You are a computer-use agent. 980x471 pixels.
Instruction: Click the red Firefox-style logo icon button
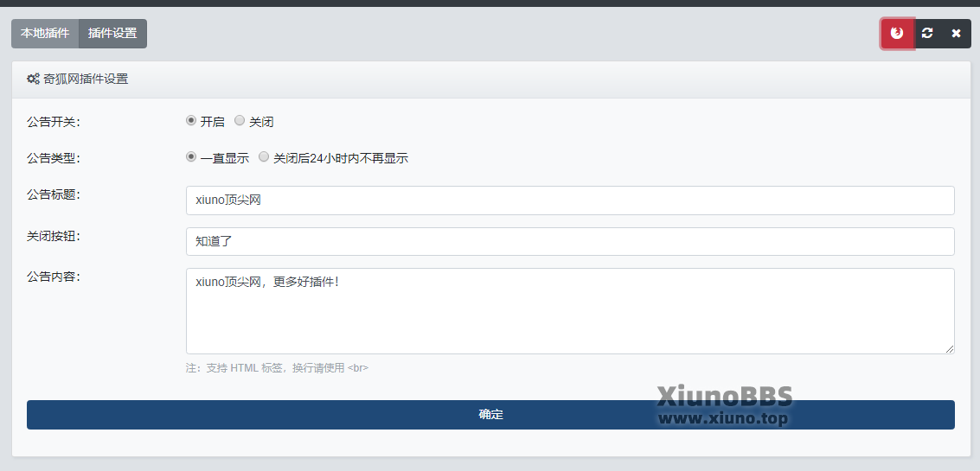coord(898,34)
